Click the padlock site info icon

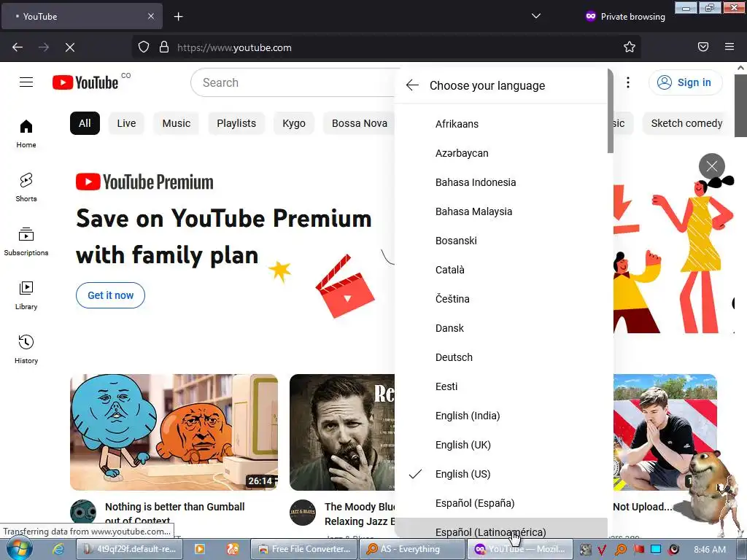pyautogui.click(x=164, y=47)
